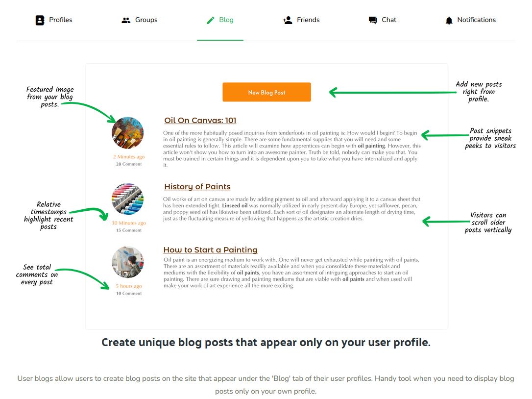Click the 28 Comment count
Viewport: 532px width, 399px height.
[129, 164]
